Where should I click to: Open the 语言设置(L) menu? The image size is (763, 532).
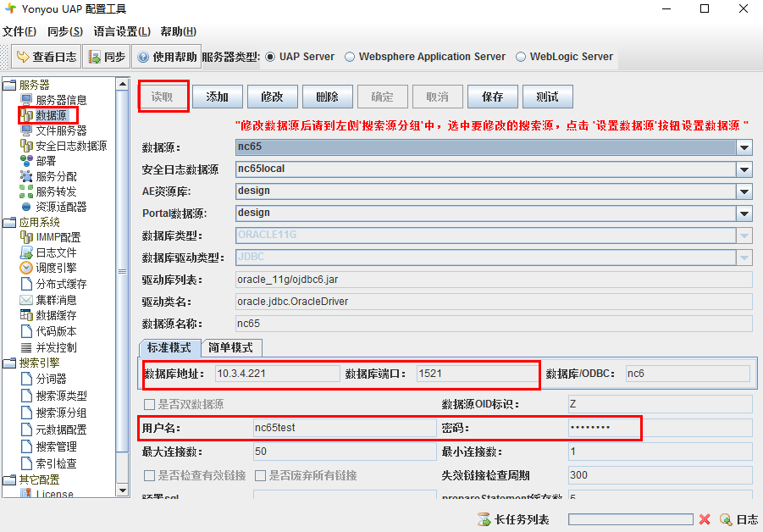122,31
